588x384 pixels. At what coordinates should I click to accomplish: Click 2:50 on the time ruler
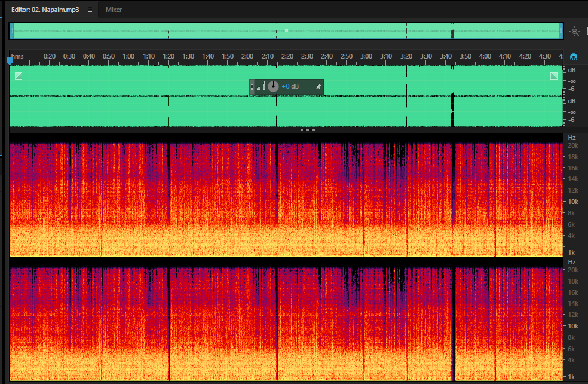tap(347, 56)
